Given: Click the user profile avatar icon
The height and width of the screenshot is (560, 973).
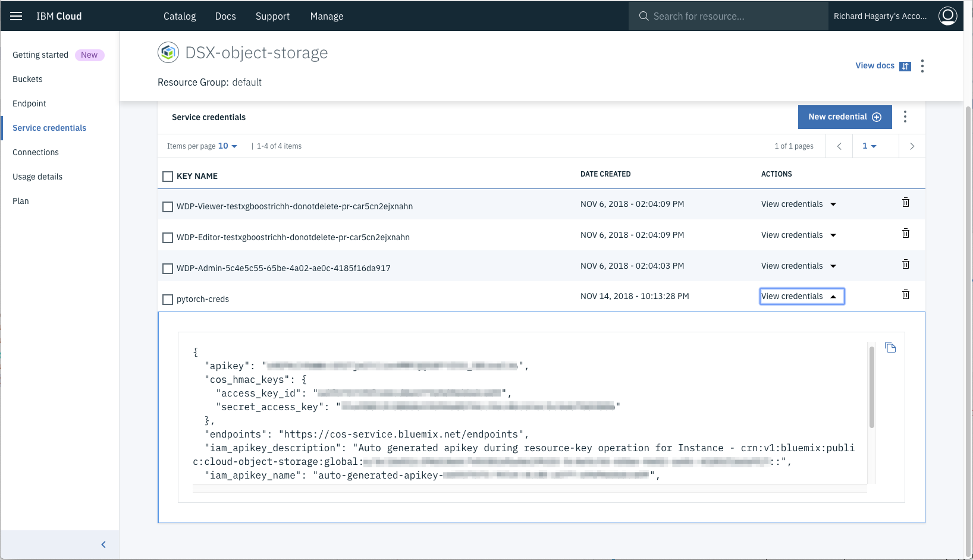Looking at the screenshot, I should (947, 16).
